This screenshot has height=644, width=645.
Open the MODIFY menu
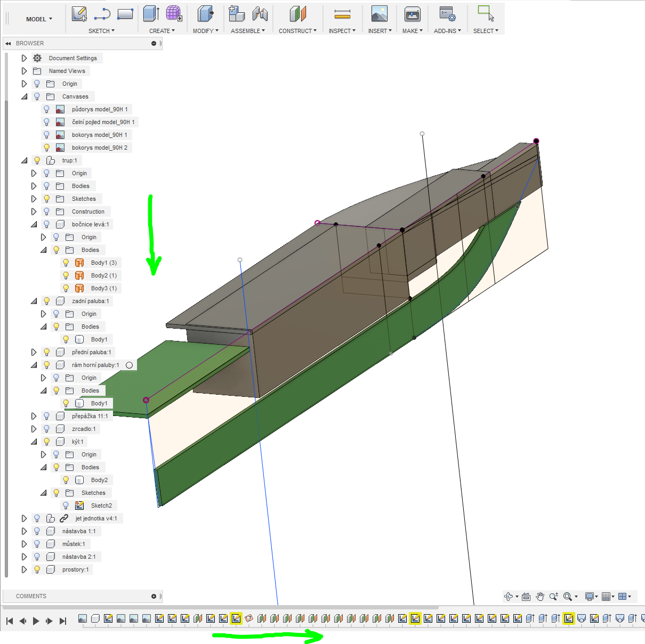pyautogui.click(x=205, y=31)
